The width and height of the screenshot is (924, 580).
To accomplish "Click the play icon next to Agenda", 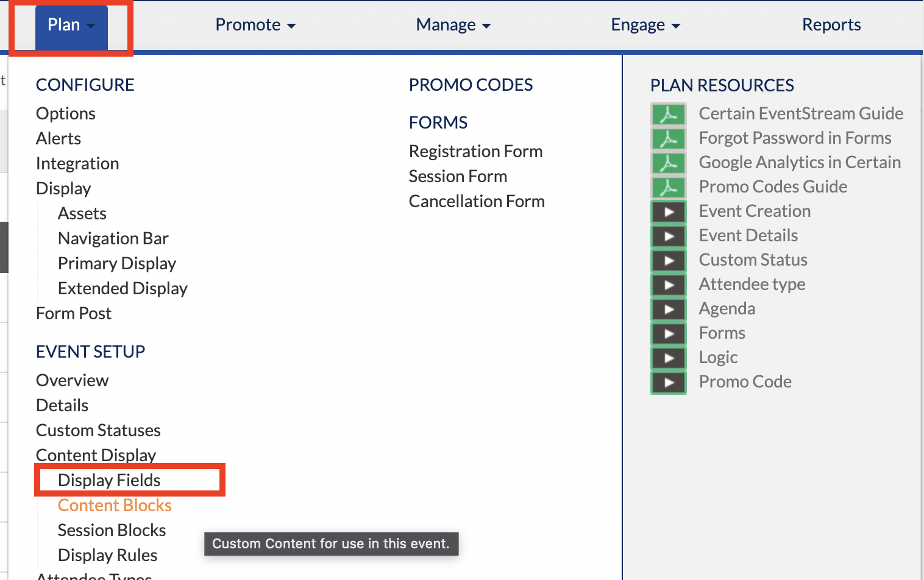I will pos(669,309).
